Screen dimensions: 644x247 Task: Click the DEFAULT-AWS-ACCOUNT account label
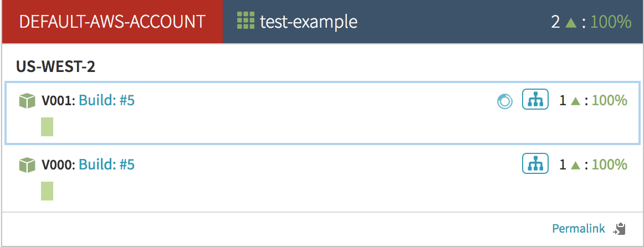[x=112, y=22]
